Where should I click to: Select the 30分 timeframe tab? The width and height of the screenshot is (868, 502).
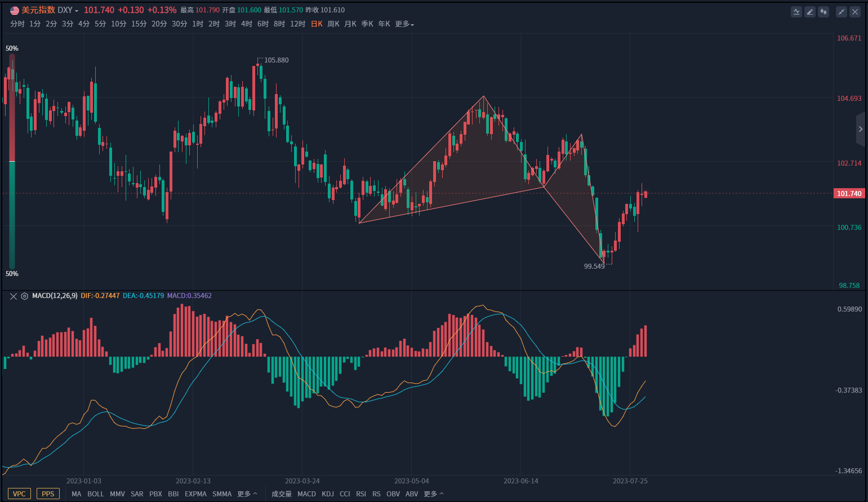tap(179, 24)
